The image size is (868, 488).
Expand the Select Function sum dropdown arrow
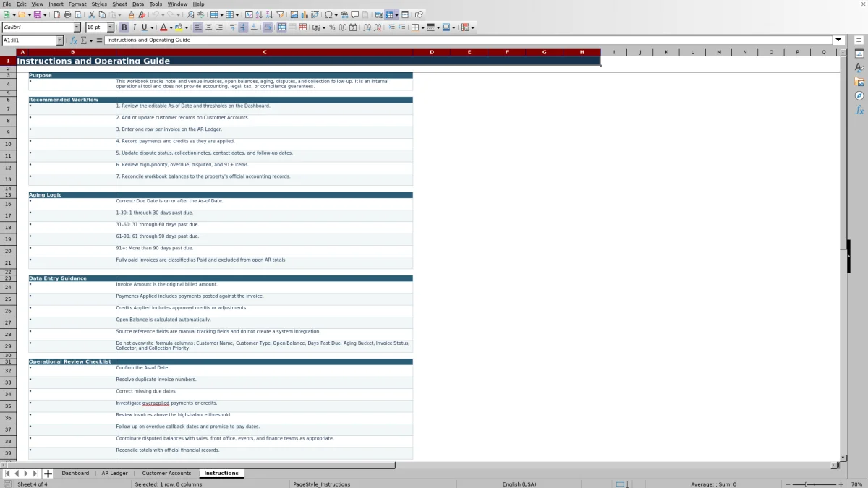(x=90, y=40)
